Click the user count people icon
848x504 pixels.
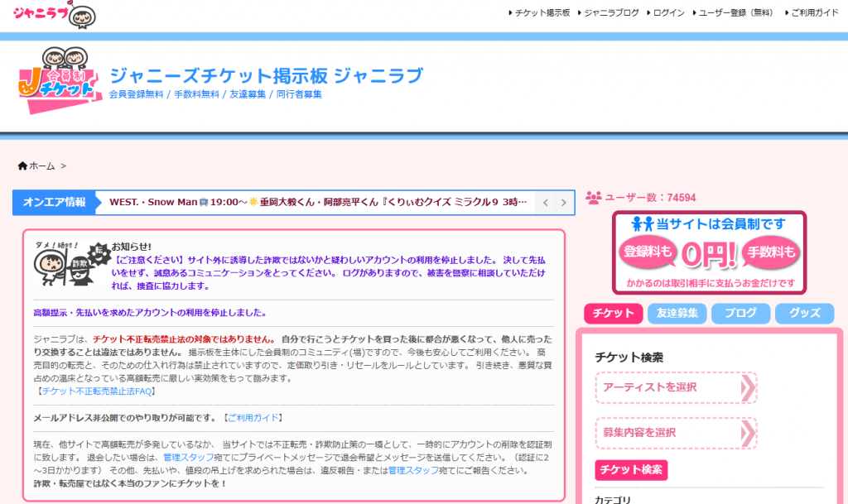(x=593, y=198)
